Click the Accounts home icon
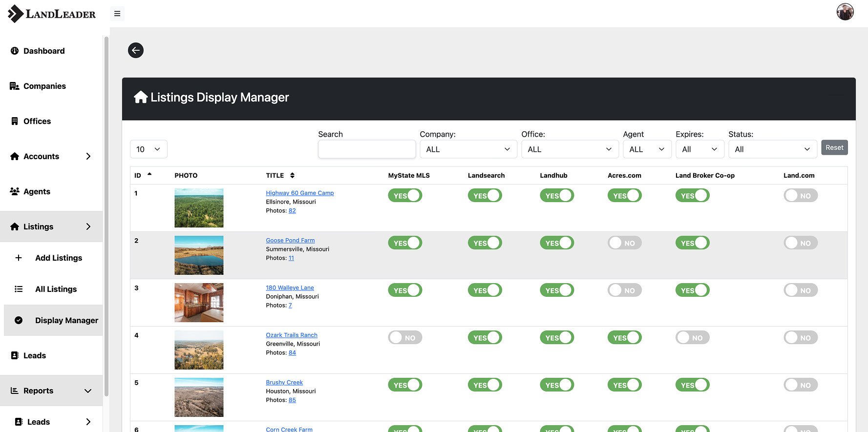The image size is (868, 432). tap(15, 156)
